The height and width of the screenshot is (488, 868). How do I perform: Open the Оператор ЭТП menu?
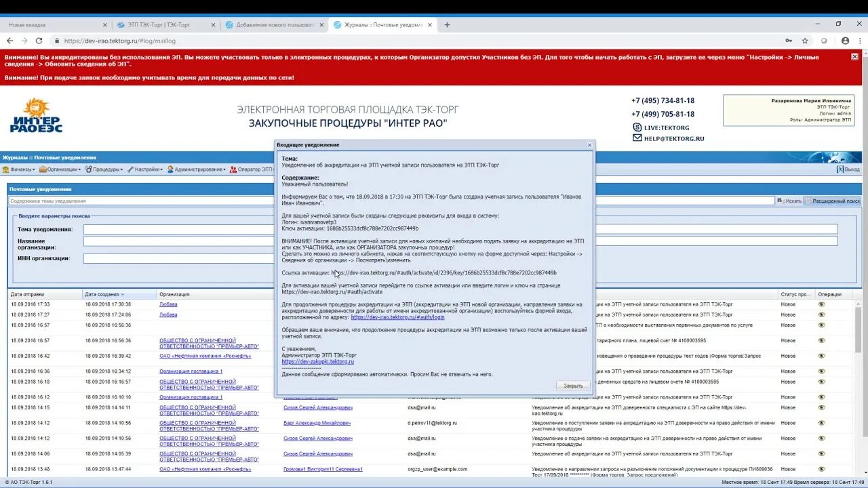(252, 169)
